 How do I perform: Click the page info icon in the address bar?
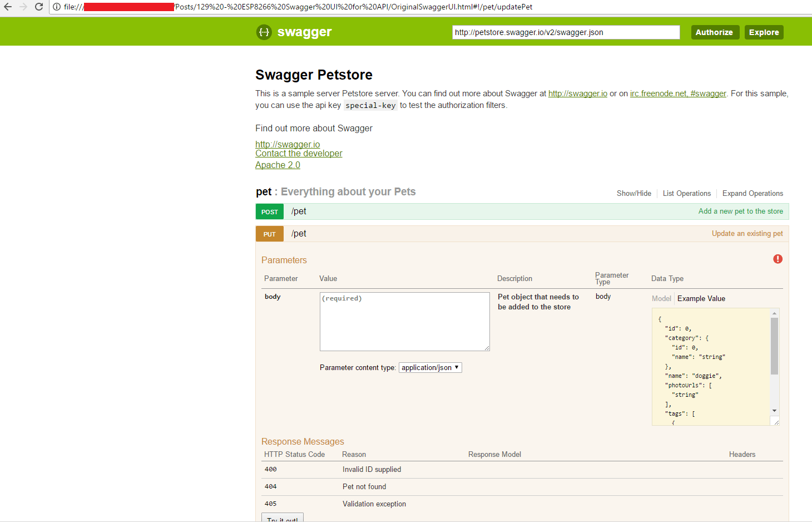coord(57,7)
